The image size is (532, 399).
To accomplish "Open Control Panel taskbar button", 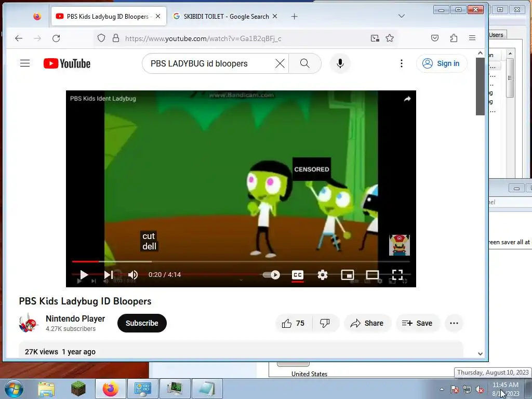I will pyautogui.click(x=142, y=389).
